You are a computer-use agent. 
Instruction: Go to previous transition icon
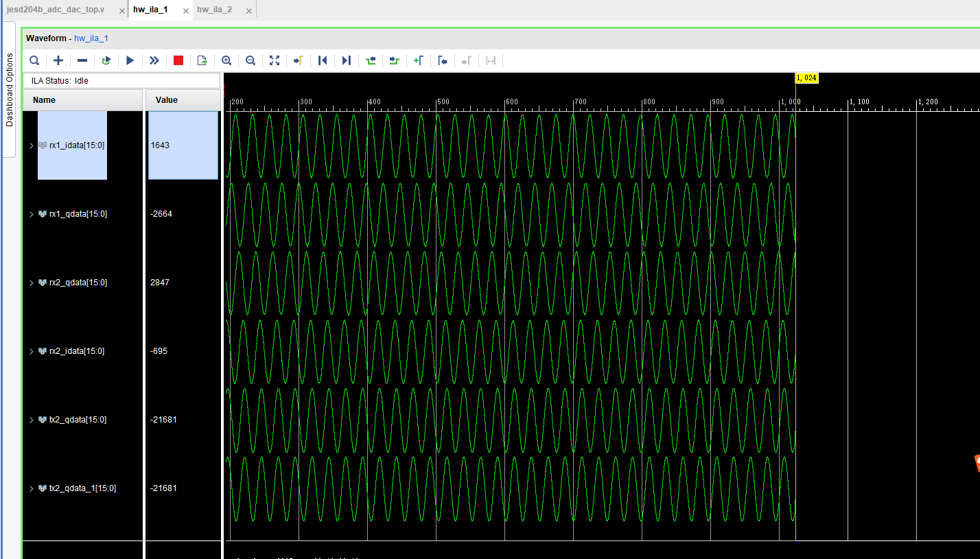tap(371, 60)
